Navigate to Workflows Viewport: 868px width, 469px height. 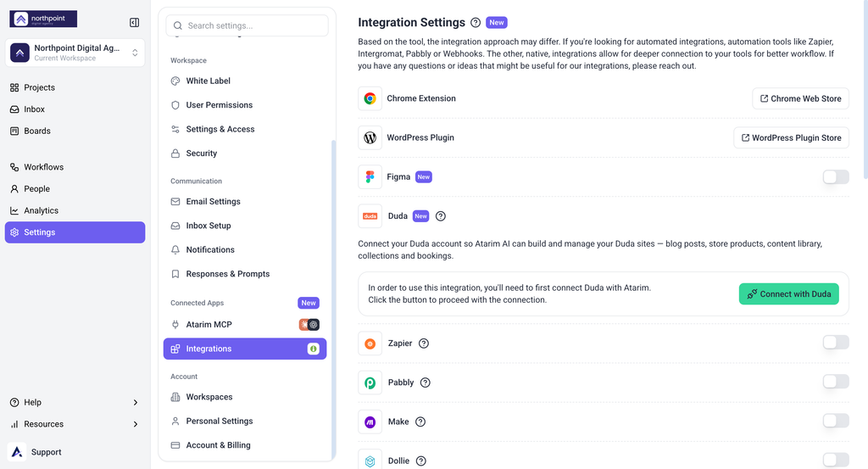pyautogui.click(x=75, y=167)
